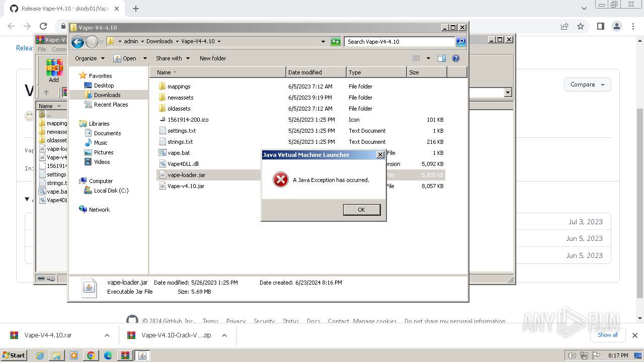
Task: Open the Chrome profile avatar
Action: click(617, 26)
